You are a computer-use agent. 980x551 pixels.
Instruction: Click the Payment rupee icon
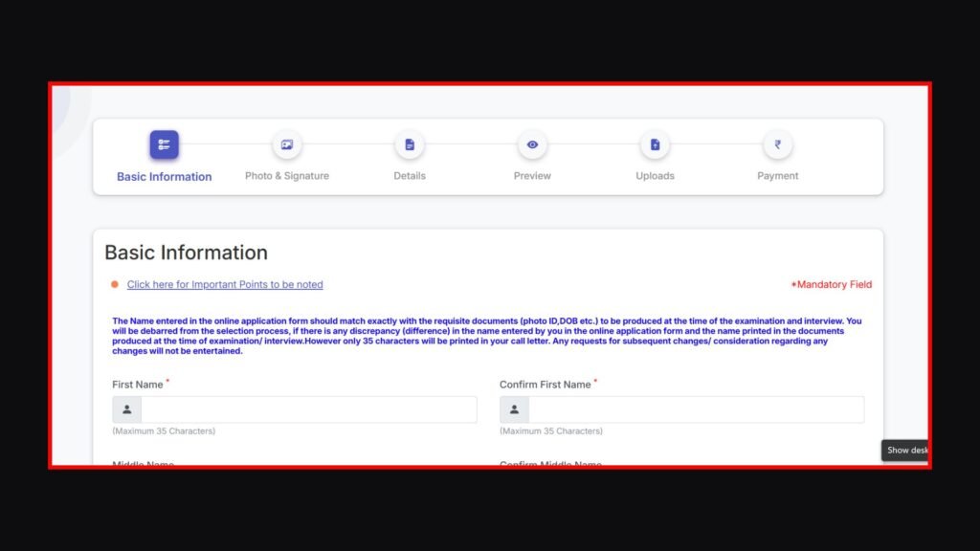click(777, 145)
